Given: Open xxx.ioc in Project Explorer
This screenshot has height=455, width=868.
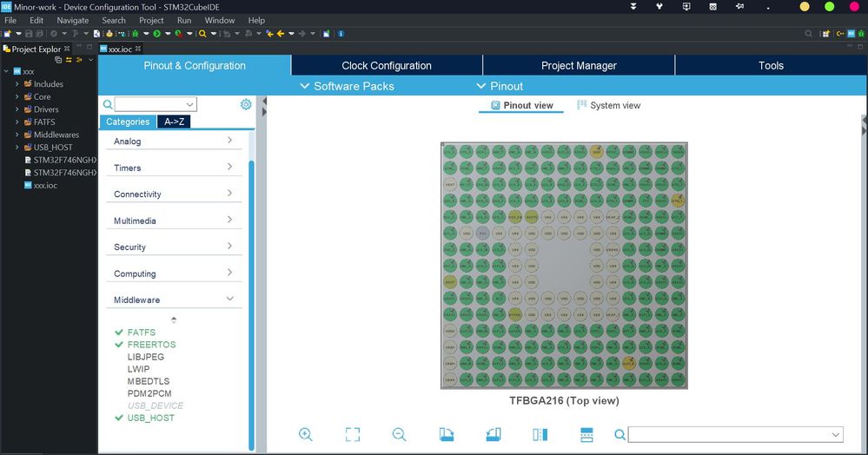Looking at the screenshot, I should pyautogui.click(x=41, y=186).
